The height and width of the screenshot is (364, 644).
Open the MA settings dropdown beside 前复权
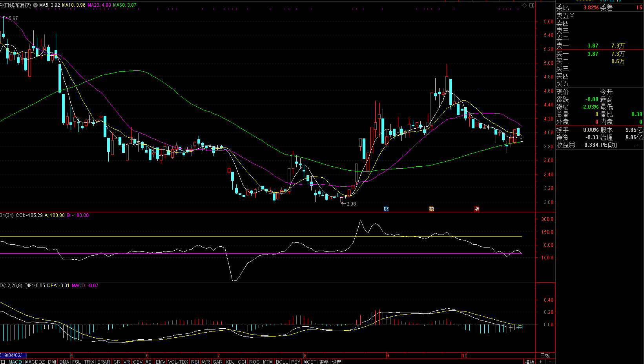[x=35, y=5]
